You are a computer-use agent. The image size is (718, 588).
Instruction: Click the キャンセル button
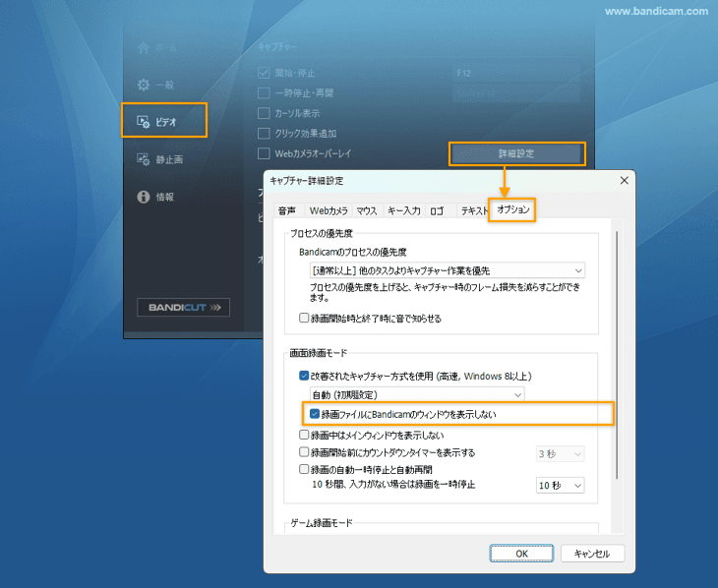pyautogui.click(x=592, y=554)
